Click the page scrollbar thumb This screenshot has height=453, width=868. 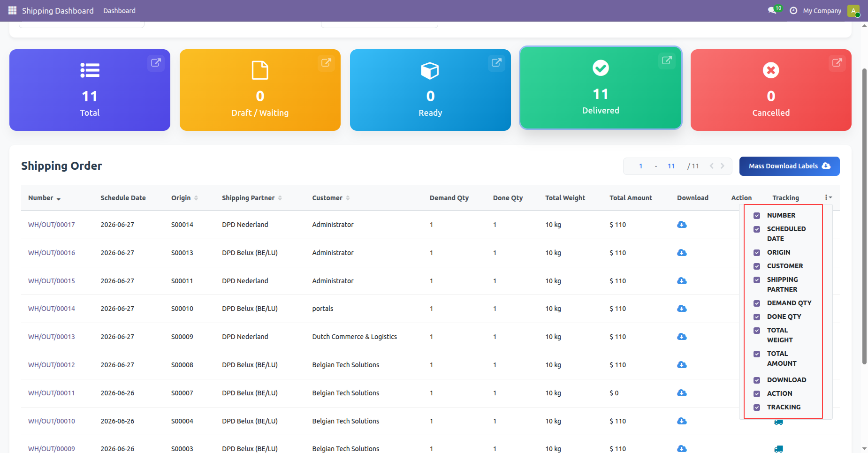click(864, 216)
